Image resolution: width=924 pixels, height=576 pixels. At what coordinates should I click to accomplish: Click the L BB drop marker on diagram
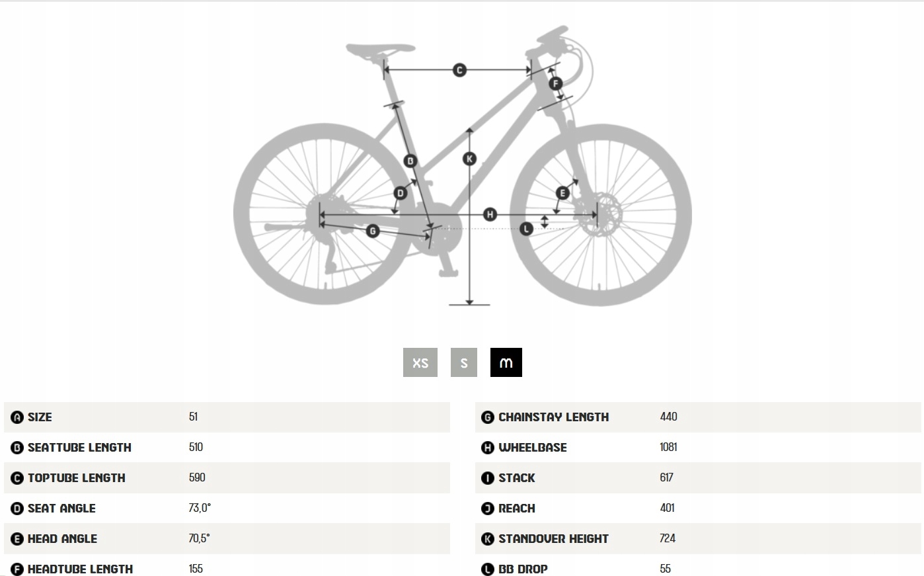click(x=526, y=229)
